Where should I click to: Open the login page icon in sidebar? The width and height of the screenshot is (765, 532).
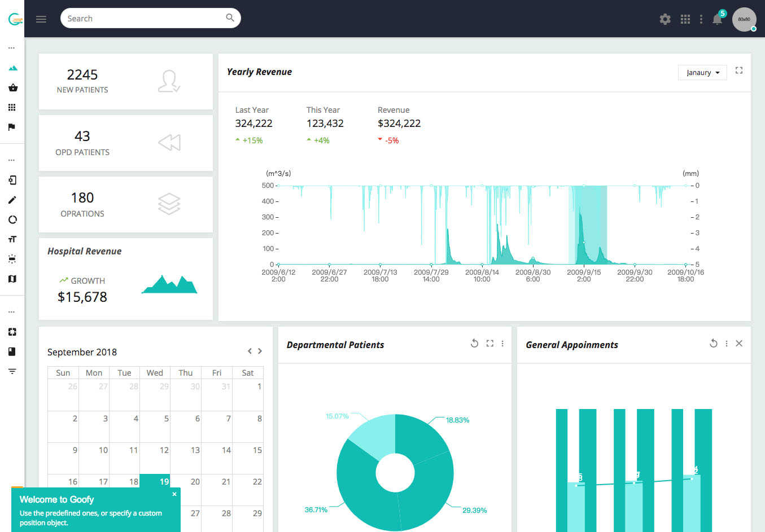12,180
